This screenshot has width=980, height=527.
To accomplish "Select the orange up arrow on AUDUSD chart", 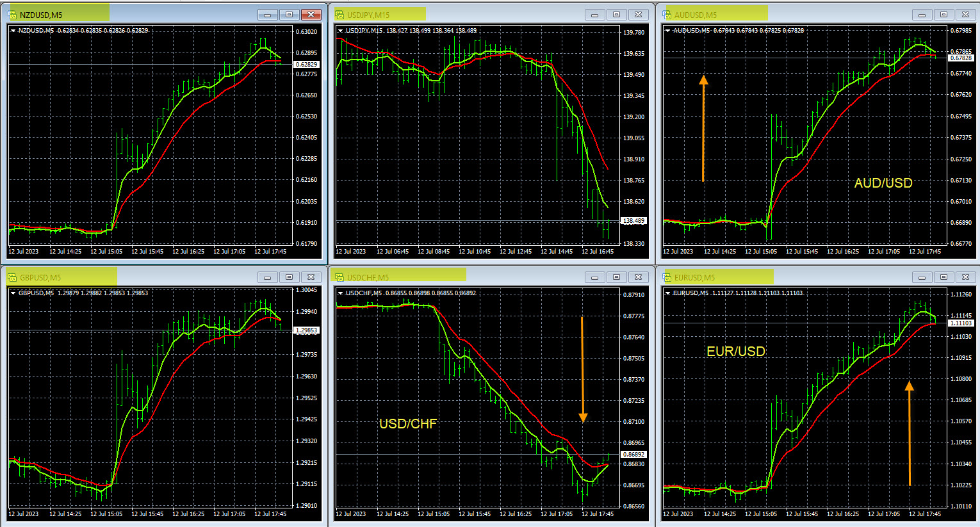I will pos(703,128).
